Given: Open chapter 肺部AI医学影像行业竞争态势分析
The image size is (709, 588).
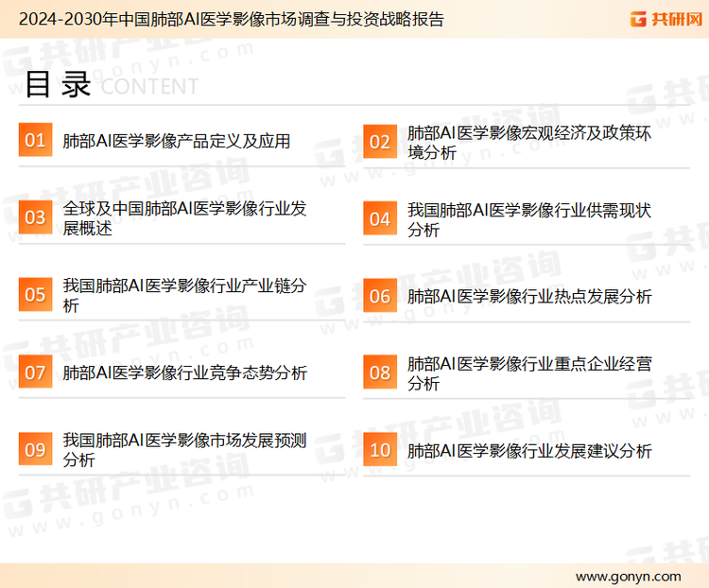Looking at the screenshot, I should click(184, 372).
